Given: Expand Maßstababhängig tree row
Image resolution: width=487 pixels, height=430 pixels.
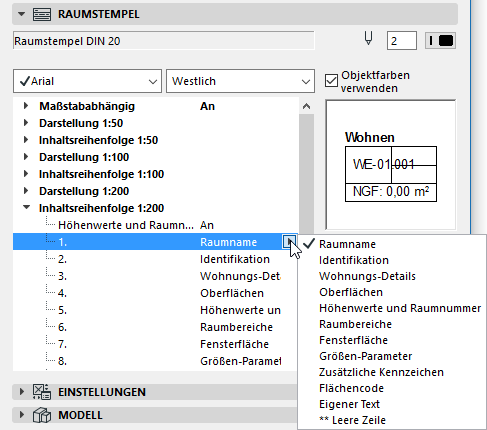Looking at the screenshot, I should pyautogui.click(x=26, y=106).
